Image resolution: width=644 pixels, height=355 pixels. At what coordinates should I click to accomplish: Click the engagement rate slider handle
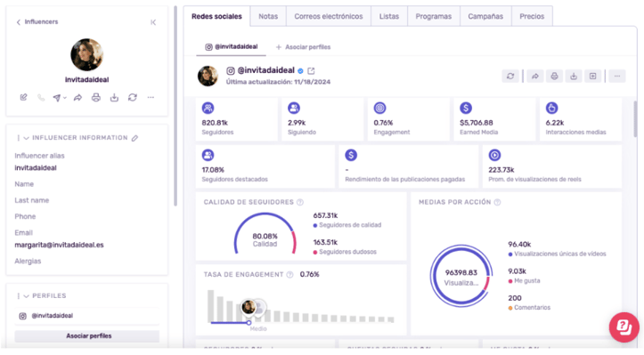coord(249,323)
